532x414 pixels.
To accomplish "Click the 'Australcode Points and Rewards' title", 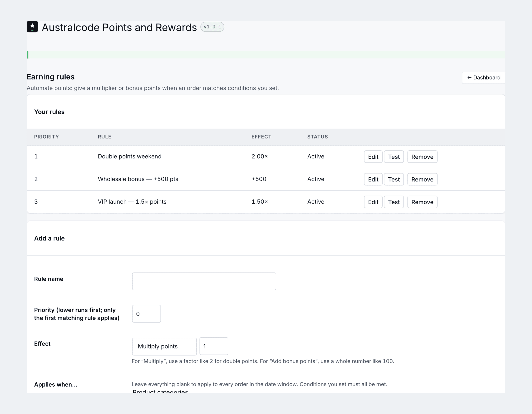I will pyautogui.click(x=119, y=27).
